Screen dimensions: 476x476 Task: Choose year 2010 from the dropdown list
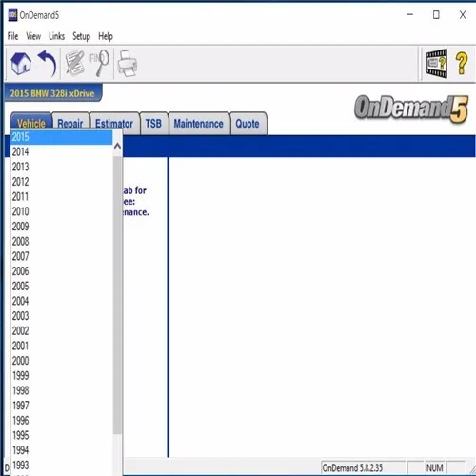pyautogui.click(x=61, y=211)
